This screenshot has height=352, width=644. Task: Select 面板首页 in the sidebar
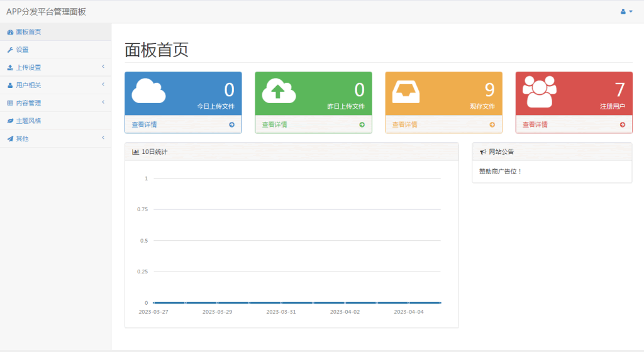29,32
